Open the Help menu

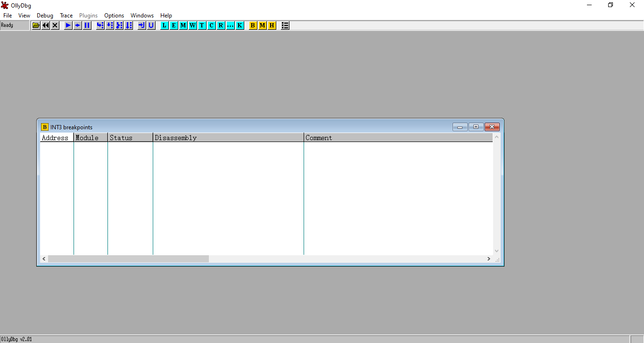point(166,16)
